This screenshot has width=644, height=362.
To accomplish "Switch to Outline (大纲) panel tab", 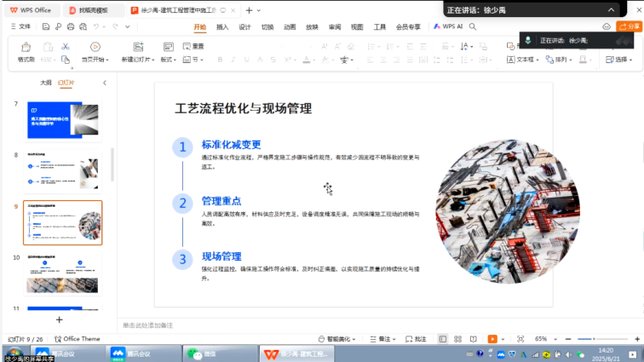I will [46, 83].
